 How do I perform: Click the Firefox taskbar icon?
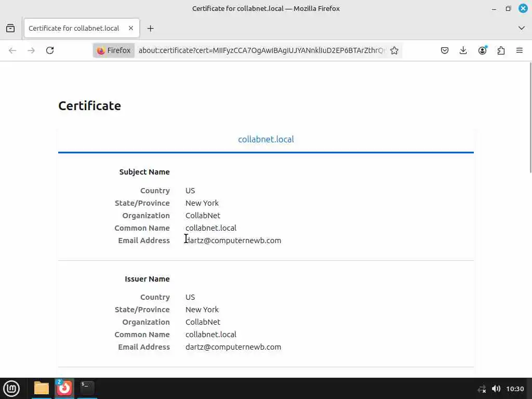point(64,389)
